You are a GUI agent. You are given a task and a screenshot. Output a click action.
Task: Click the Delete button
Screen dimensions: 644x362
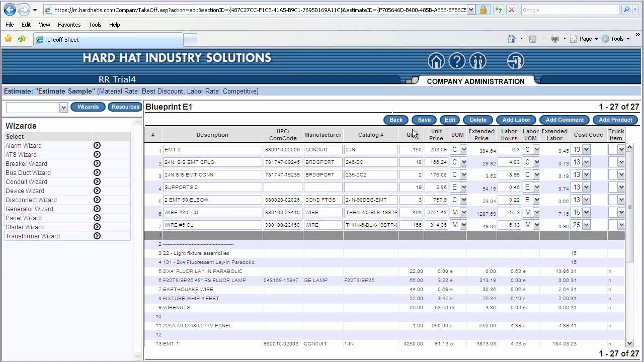(x=478, y=120)
